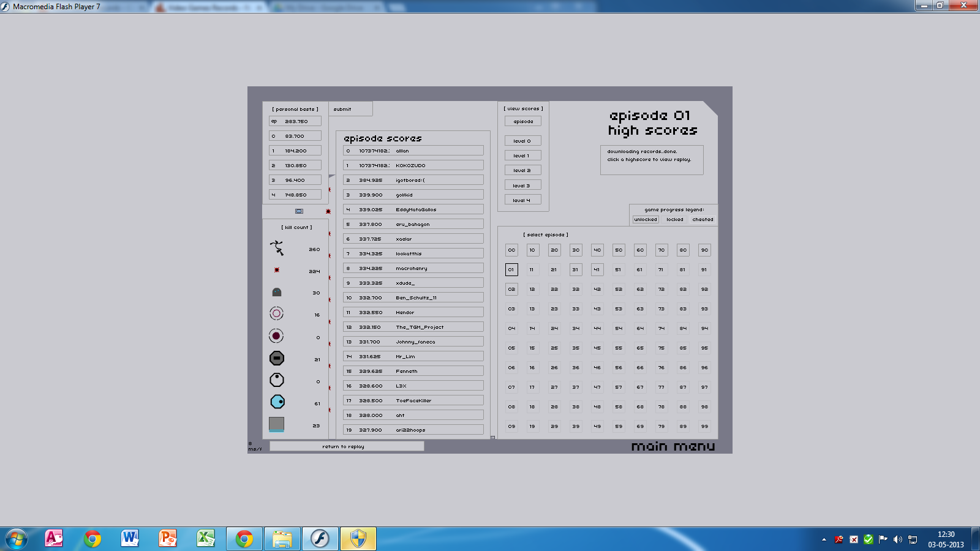980x551 pixels.
Task: Click the dark-centered circular turret icon
Action: [x=276, y=336]
